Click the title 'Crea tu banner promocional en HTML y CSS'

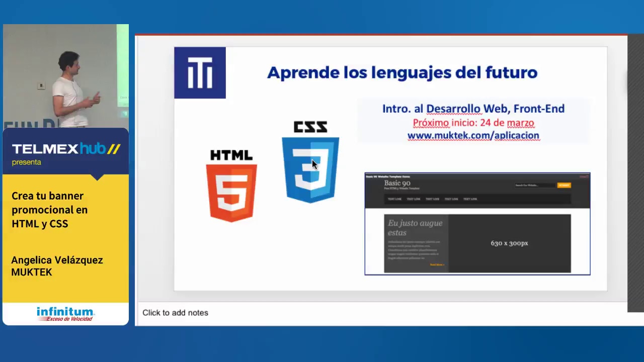pos(49,210)
